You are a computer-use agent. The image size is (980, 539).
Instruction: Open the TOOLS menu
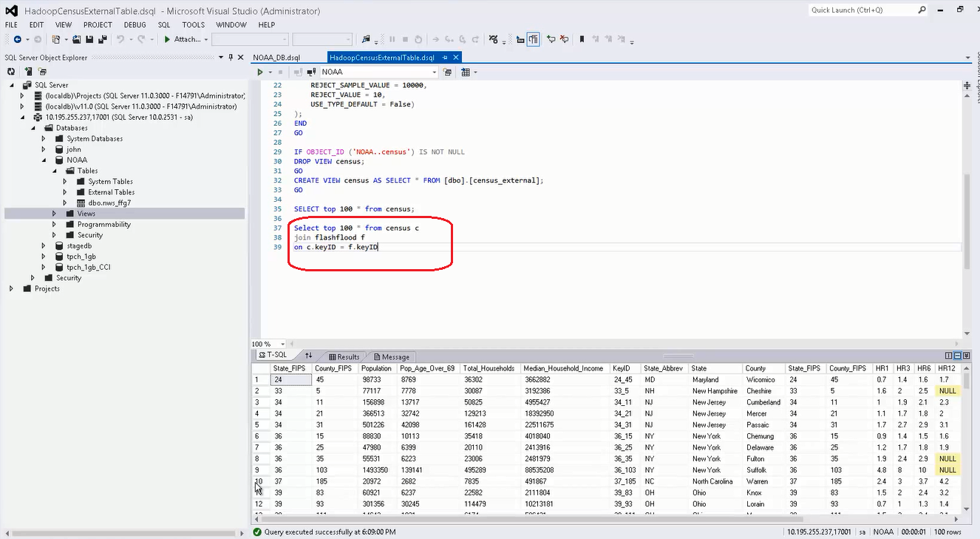193,24
